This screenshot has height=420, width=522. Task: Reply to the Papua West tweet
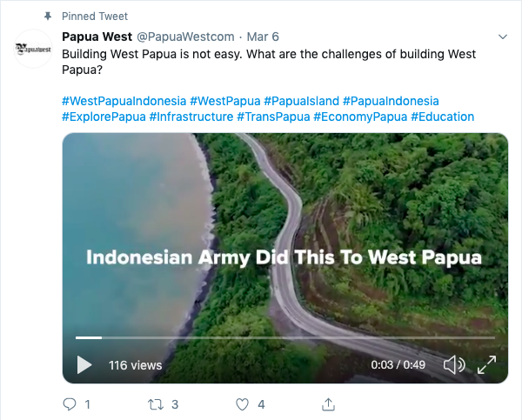(70, 404)
